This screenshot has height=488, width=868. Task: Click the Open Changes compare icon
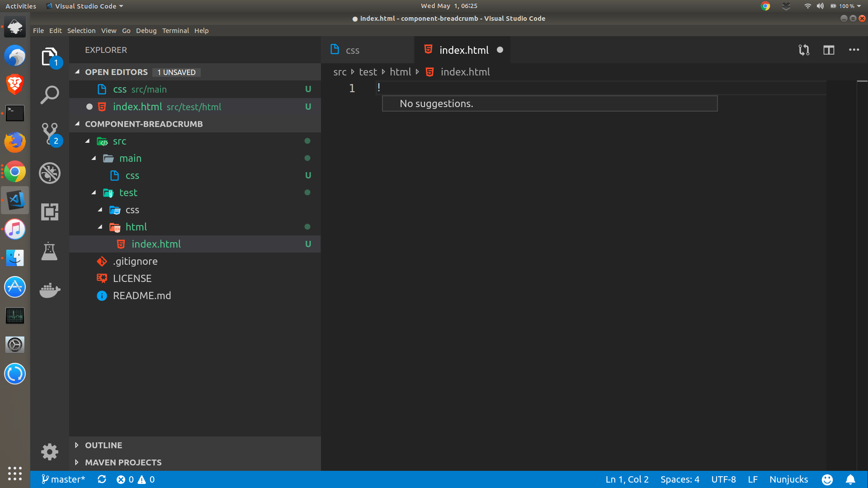[x=804, y=50]
